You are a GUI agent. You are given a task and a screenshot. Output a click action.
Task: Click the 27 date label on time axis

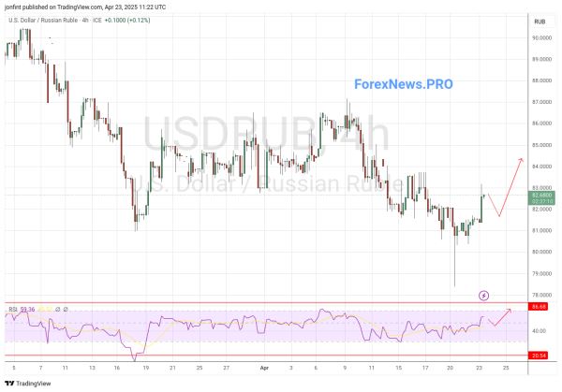tap(226, 368)
